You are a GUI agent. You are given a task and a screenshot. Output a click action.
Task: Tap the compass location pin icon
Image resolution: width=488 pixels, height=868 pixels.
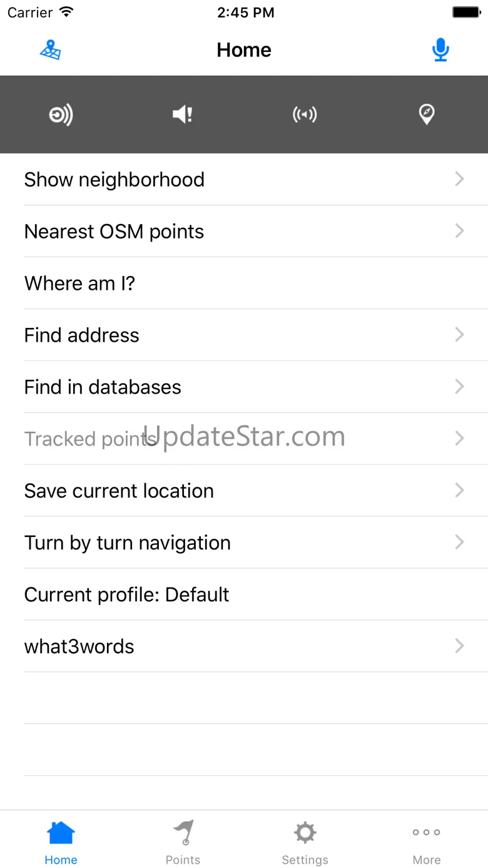[426, 115]
